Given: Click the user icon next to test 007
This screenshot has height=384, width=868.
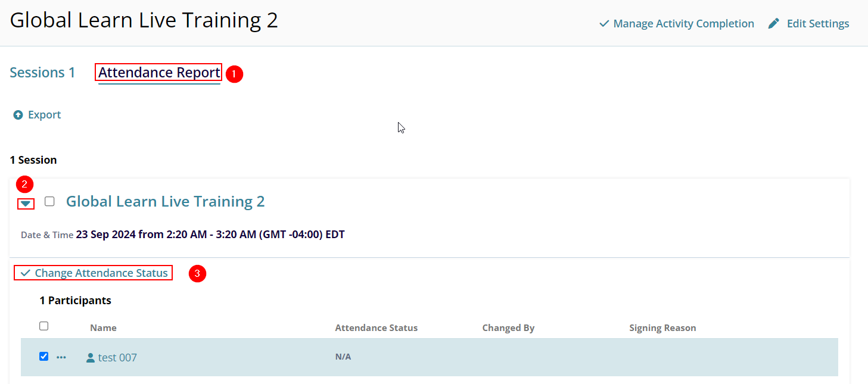Looking at the screenshot, I should (91, 358).
